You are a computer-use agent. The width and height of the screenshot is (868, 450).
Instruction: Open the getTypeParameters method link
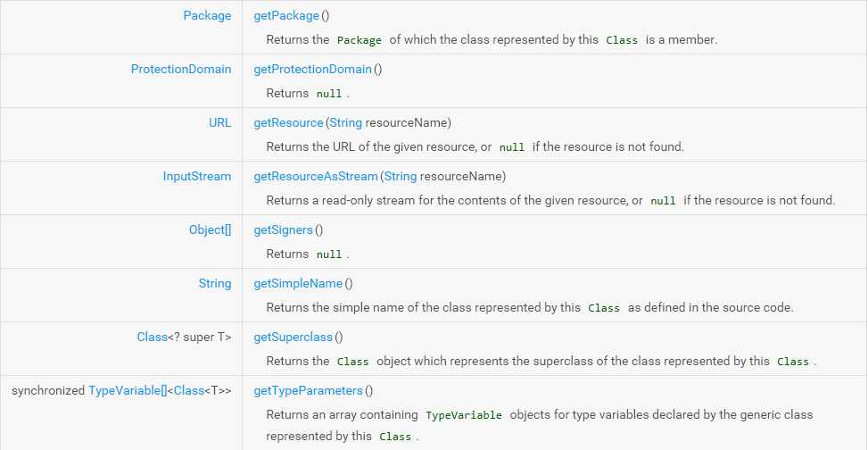308,391
